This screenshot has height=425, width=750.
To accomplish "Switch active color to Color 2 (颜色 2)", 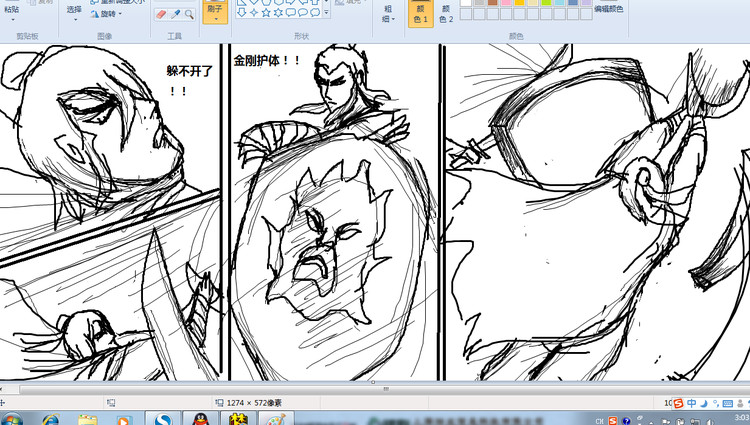I will click(x=445, y=12).
